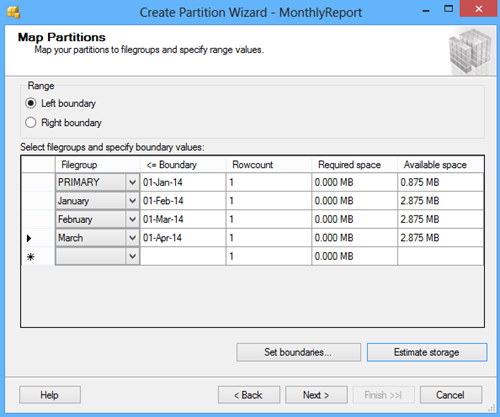Viewport: 500px width, 417px height.
Task: Click March row's 2.875 MB available space
Action: coord(440,238)
